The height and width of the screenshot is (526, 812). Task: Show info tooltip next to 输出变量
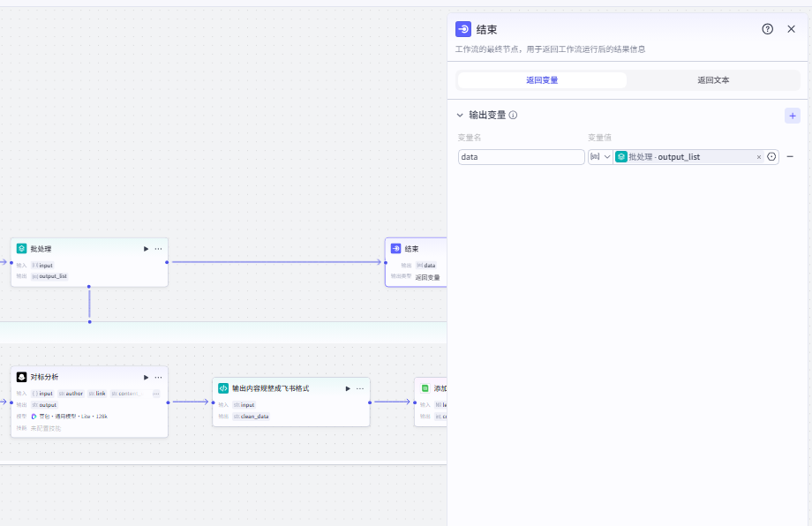pos(513,115)
